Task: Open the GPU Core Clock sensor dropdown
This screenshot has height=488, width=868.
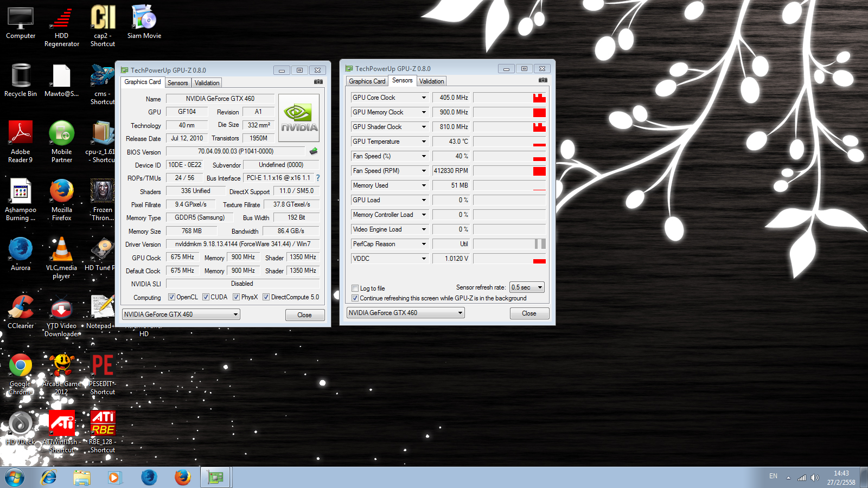Action: pyautogui.click(x=424, y=98)
